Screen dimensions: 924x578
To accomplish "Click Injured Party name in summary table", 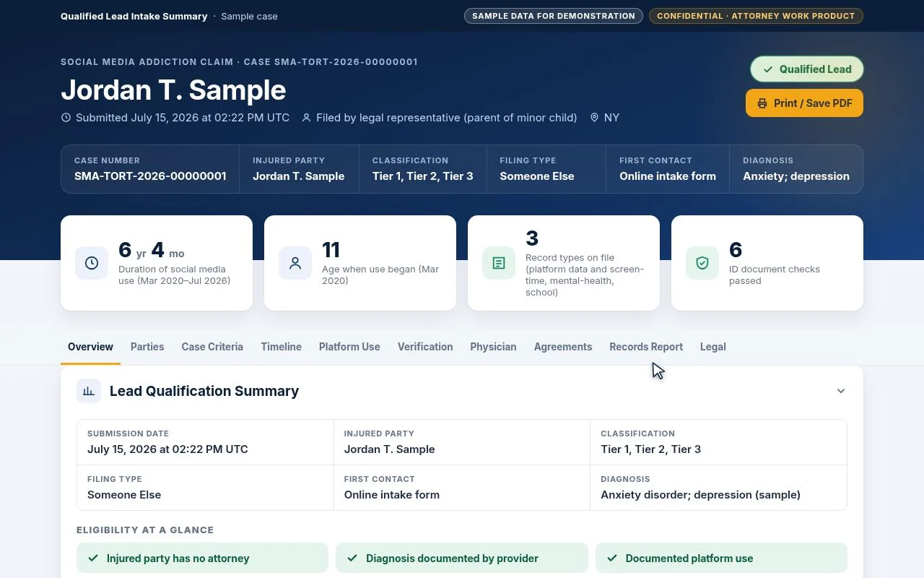I will [389, 449].
